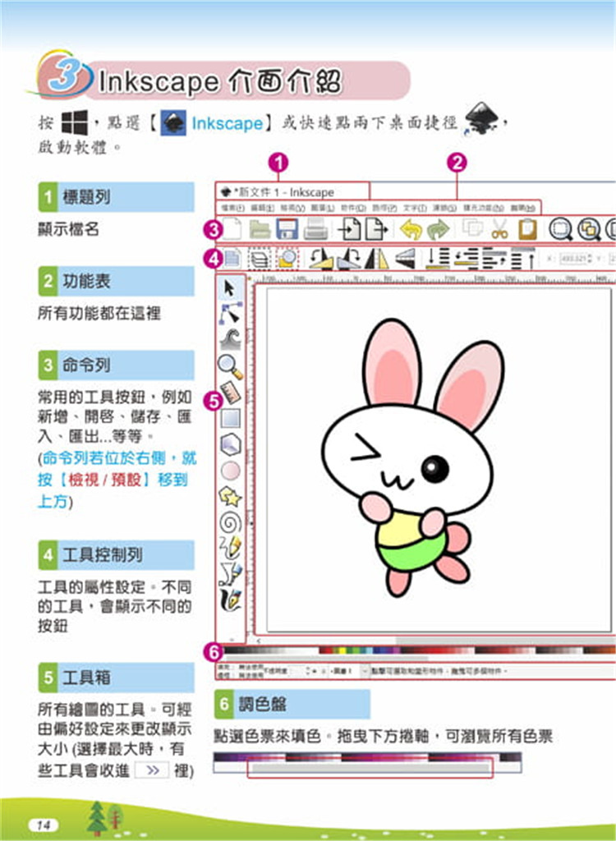The image size is (616, 841).
Task: Click the palette scrollbar under swatches
Action: click(326, 658)
